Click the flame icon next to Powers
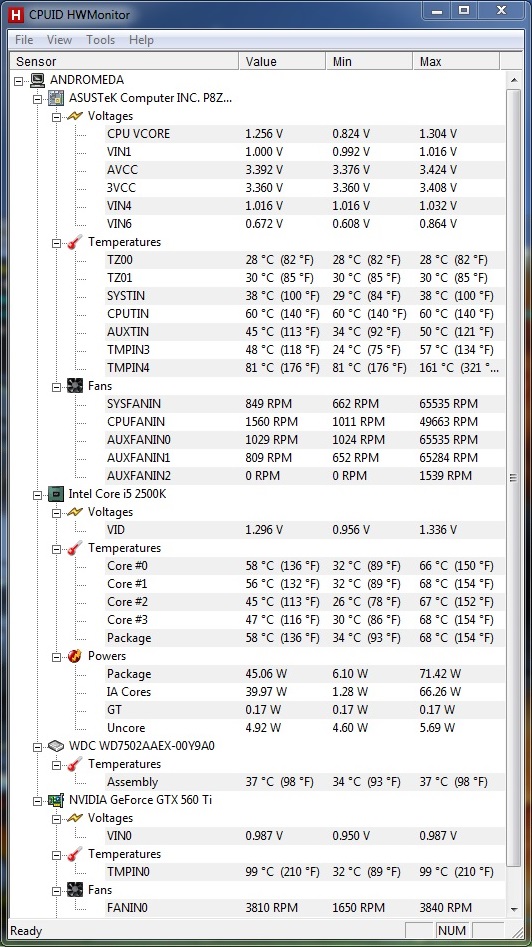This screenshot has width=532, height=947. pos(75,656)
